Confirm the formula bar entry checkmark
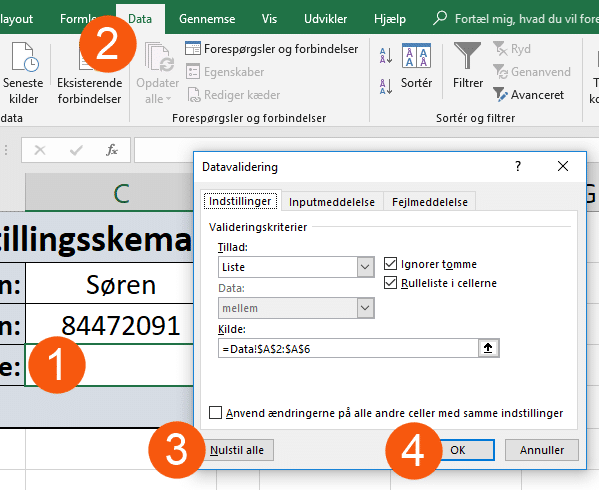 tap(76, 150)
